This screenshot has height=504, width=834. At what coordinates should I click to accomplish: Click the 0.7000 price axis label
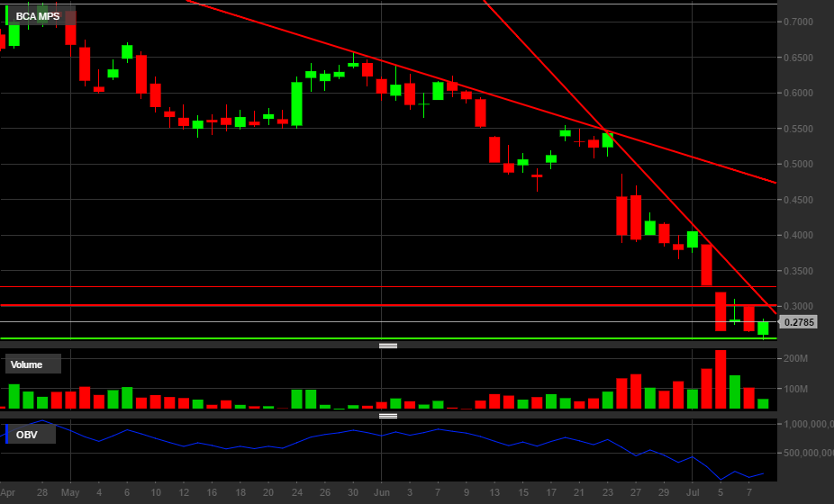tap(798, 22)
